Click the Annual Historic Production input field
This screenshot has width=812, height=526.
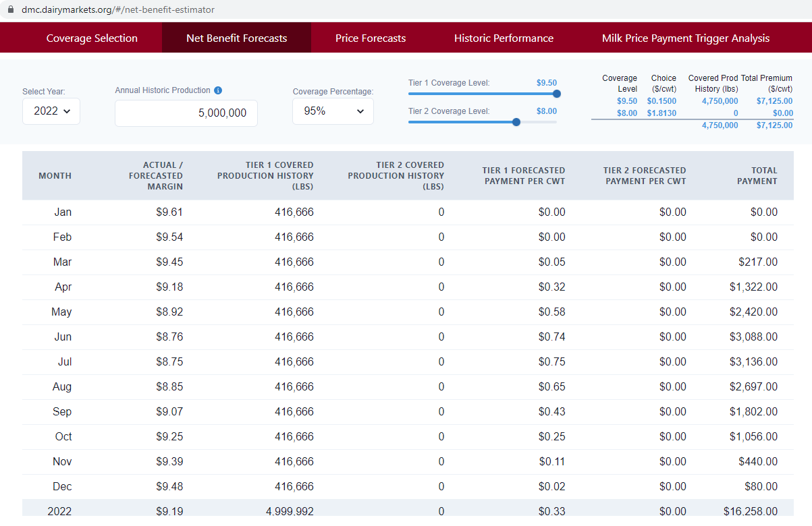coord(186,113)
